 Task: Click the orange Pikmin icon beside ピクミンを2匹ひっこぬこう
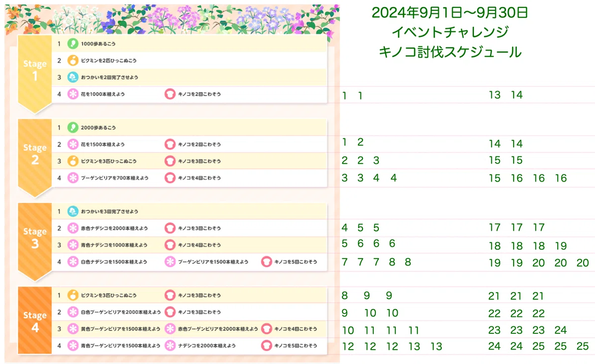pos(73,60)
